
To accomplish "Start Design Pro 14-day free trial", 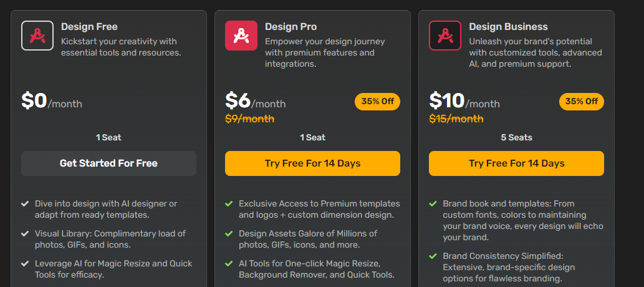I will (x=312, y=163).
